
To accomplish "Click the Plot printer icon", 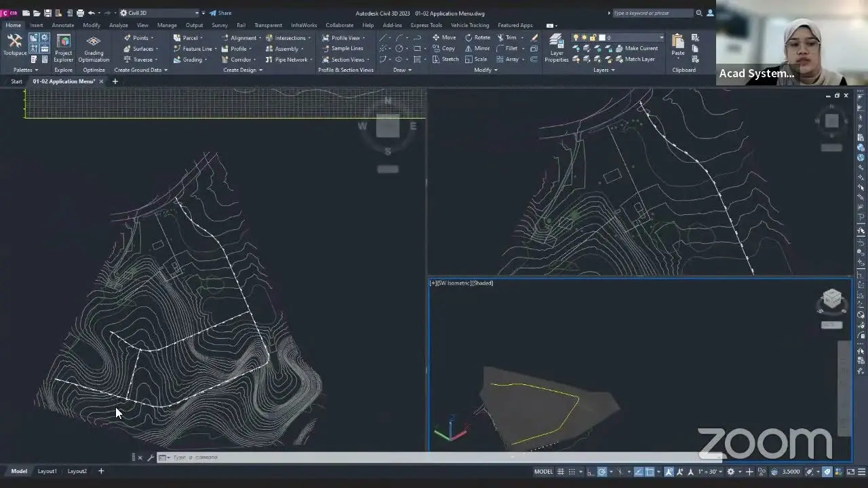I will [80, 13].
